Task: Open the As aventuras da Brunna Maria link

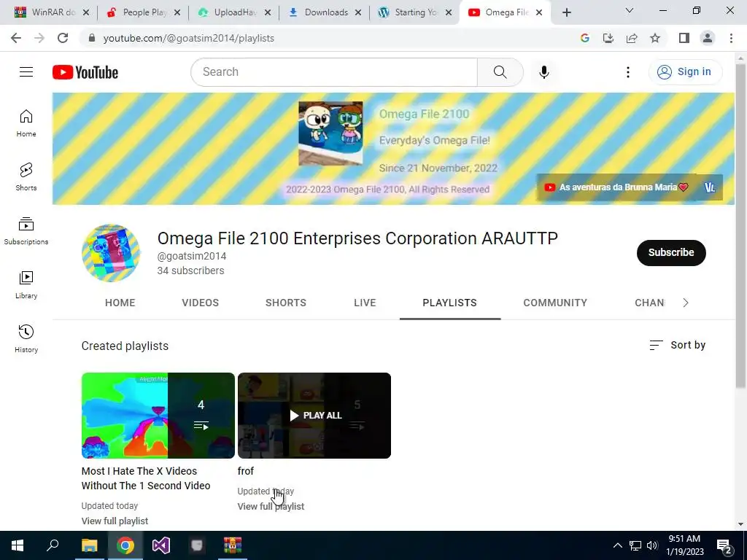Action: pyautogui.click(x=616, y=187)
